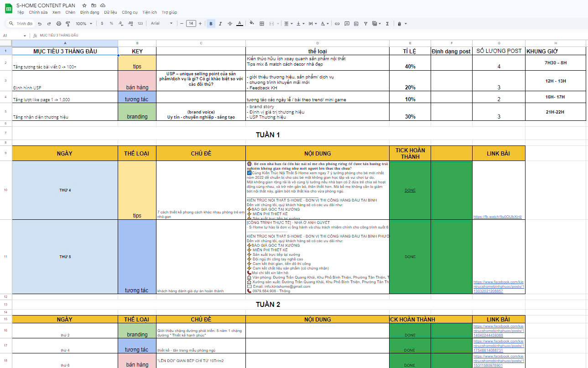Screen dimensions: 588x368
Task: Select the paint format tool
Action: tap(68, 23)
